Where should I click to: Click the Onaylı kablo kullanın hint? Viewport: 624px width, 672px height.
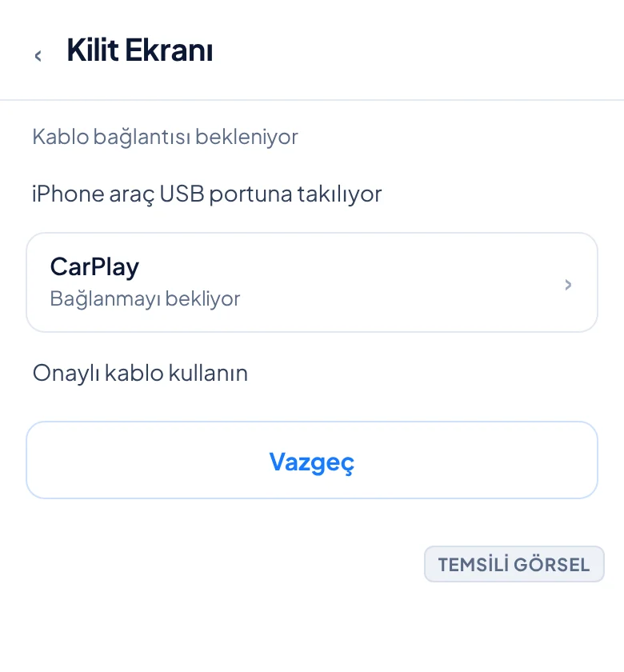click(140, 374)
